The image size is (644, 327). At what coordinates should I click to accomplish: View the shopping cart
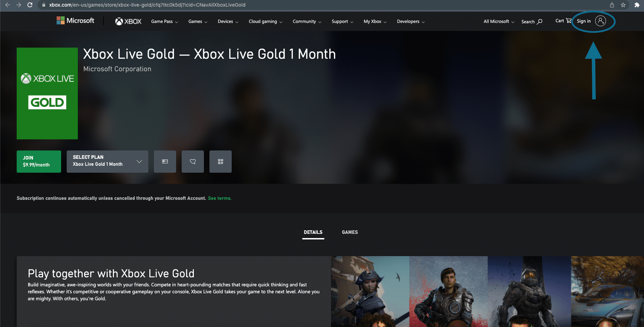pos(563,21)
